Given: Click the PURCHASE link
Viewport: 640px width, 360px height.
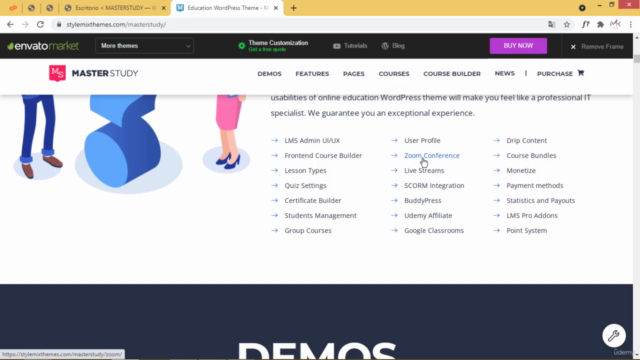Looking at the screenshot, I should pos(555,73).
